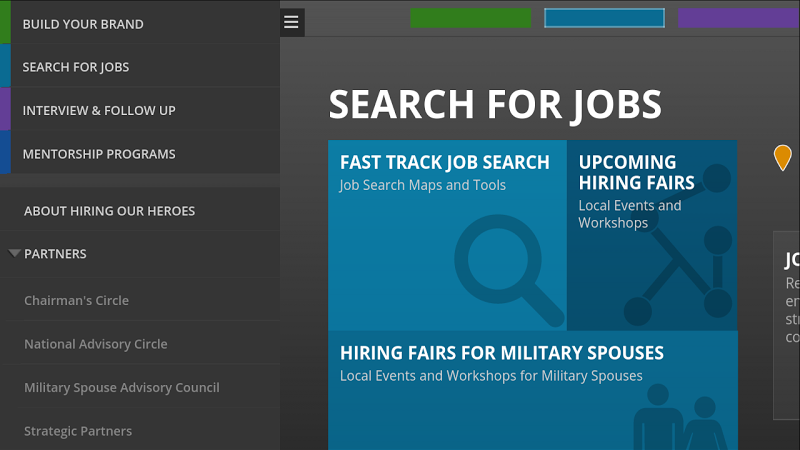Image resolution: width=800 pixels, height=450 pixels.
Task: Click the green top navigation bar
Action: (470, 18)
